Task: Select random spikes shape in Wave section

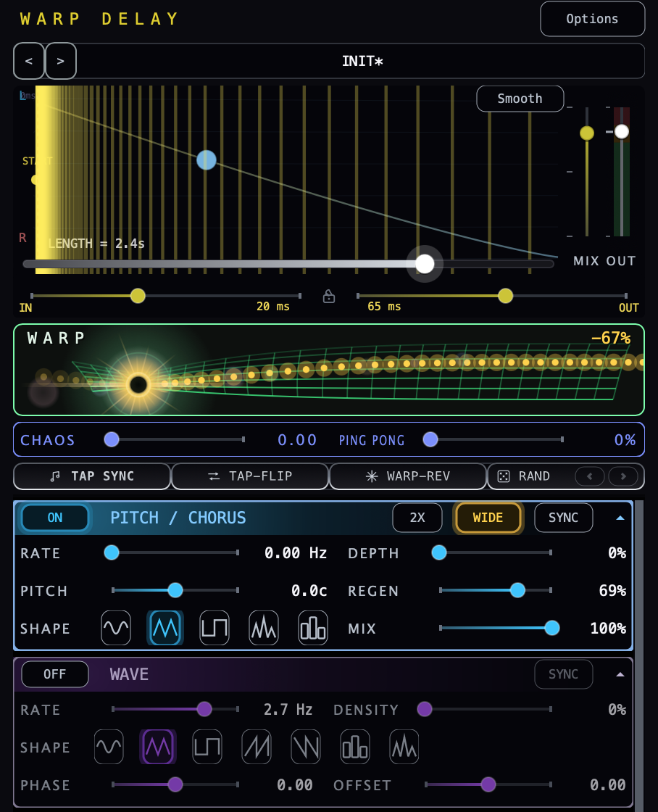Action: (x=404, y=747)
